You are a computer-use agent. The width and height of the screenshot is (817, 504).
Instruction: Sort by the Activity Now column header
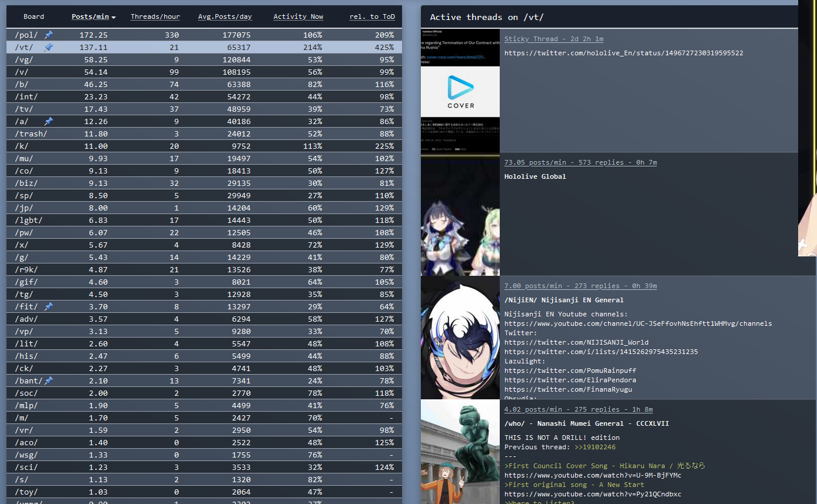point(298,17)
